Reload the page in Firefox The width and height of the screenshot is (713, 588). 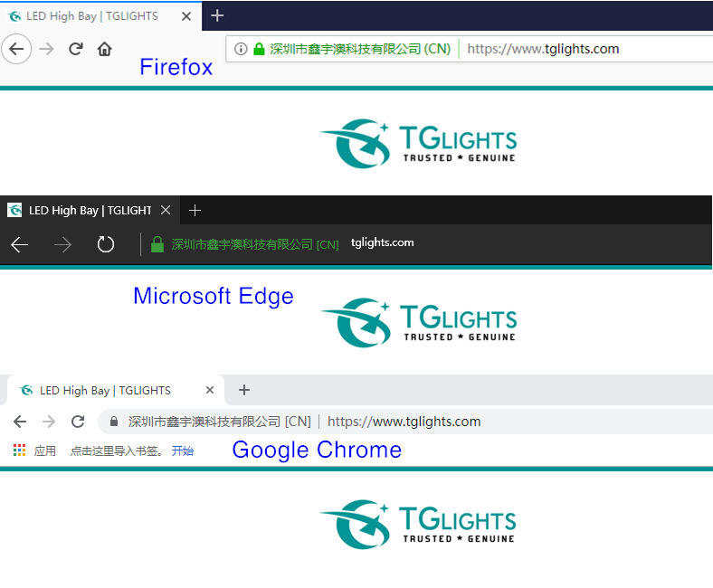[x=75, y=49]
